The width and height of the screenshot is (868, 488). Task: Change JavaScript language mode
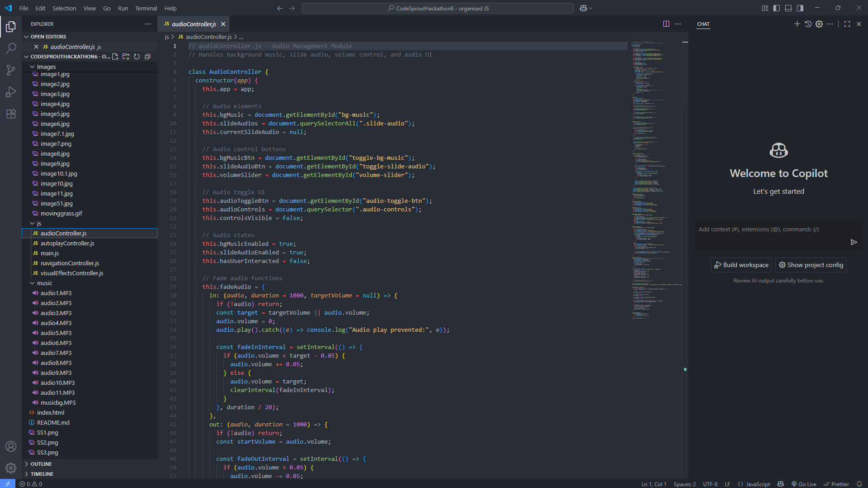coord(758,484)
